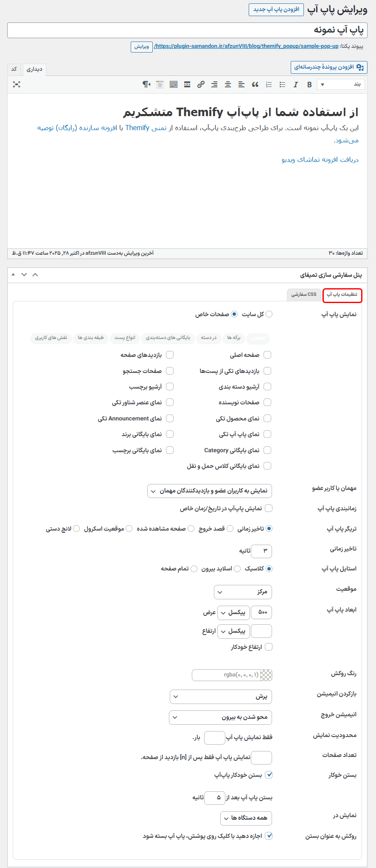376x868 pixels.
Task: Enable popup scheduling on specific date
Action: pyautogui.click(x=269, y=508)
